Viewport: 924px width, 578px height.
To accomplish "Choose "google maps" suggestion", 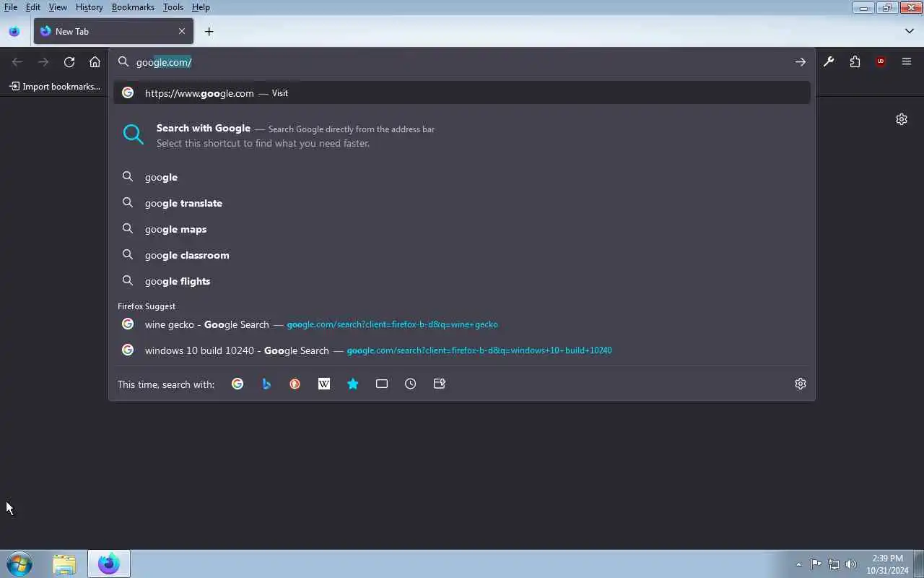I will tap(462, 229).
